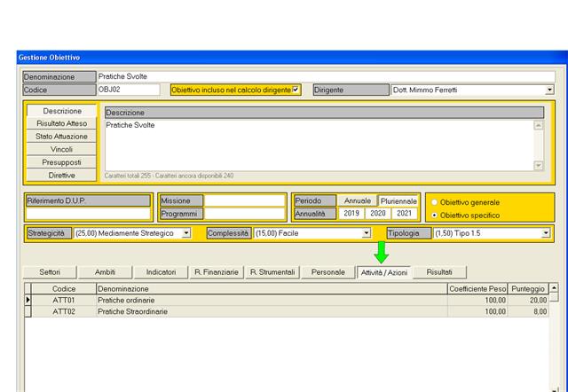Switch to the Settori tab
The height and width of the screenshot is (392, 568).
(50, 272)
